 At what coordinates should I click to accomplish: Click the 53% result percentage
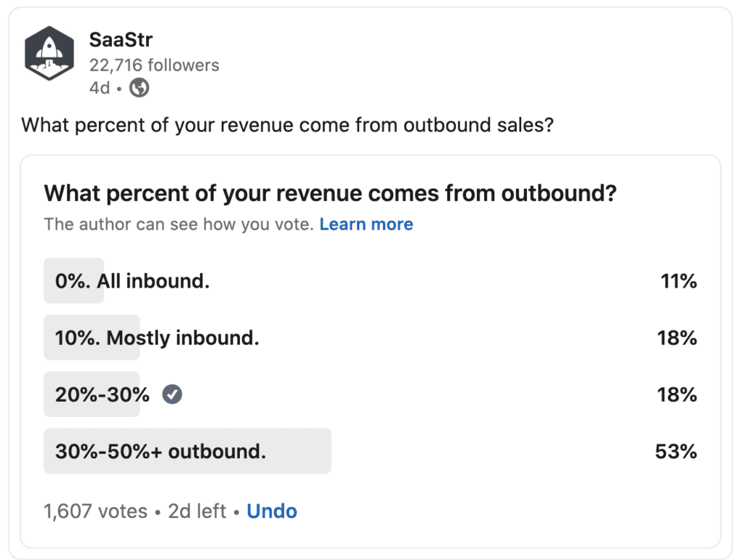point(676,452)
